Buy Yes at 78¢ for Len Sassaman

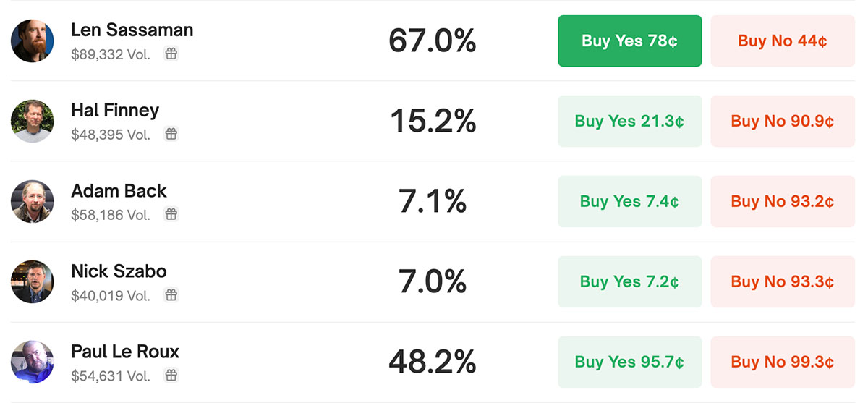629,41
